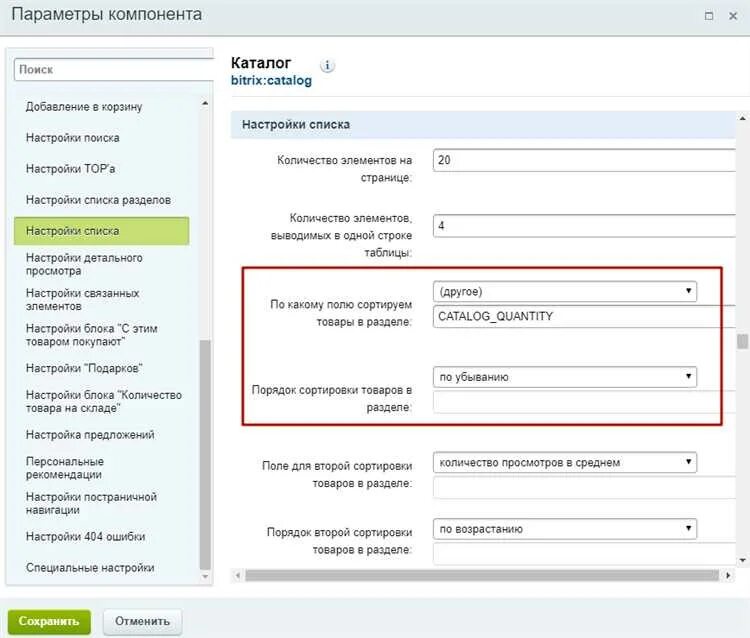The image size is (750, 638).
Task: Open Настройки блока "Количество товара на складе"
Action: (x=104, y=401)
